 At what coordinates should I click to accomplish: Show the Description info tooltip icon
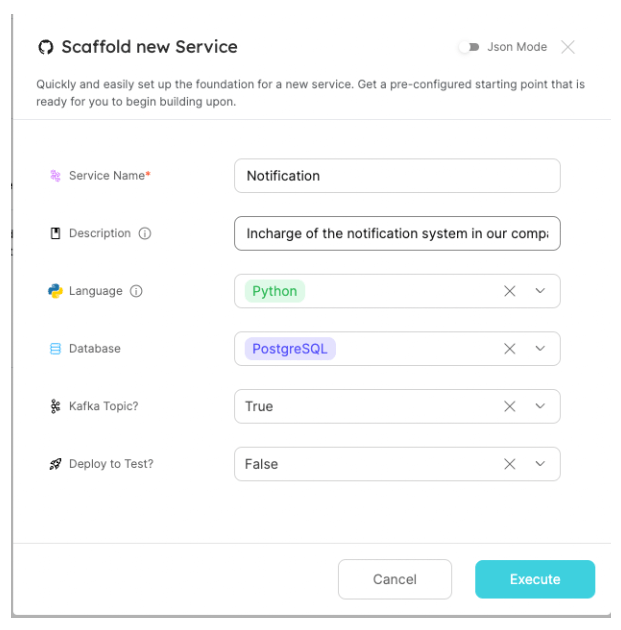(144, 234)
